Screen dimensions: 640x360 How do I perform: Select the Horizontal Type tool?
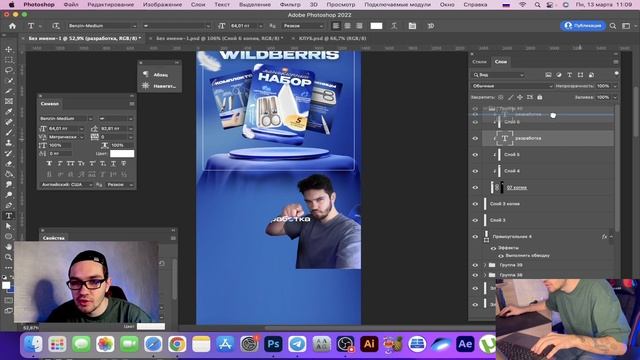(9, 216)
